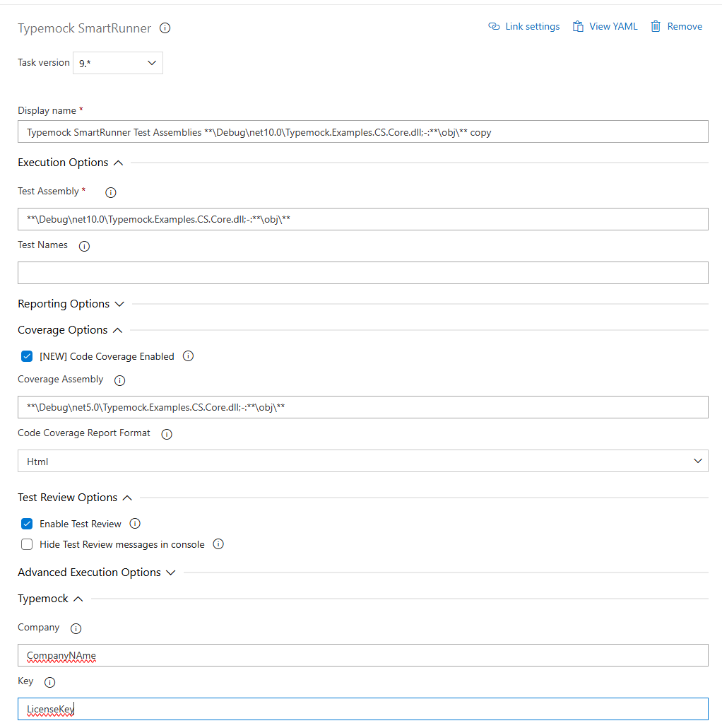
Task: Click the info icon next to Test Assembly
Action: 110,192
